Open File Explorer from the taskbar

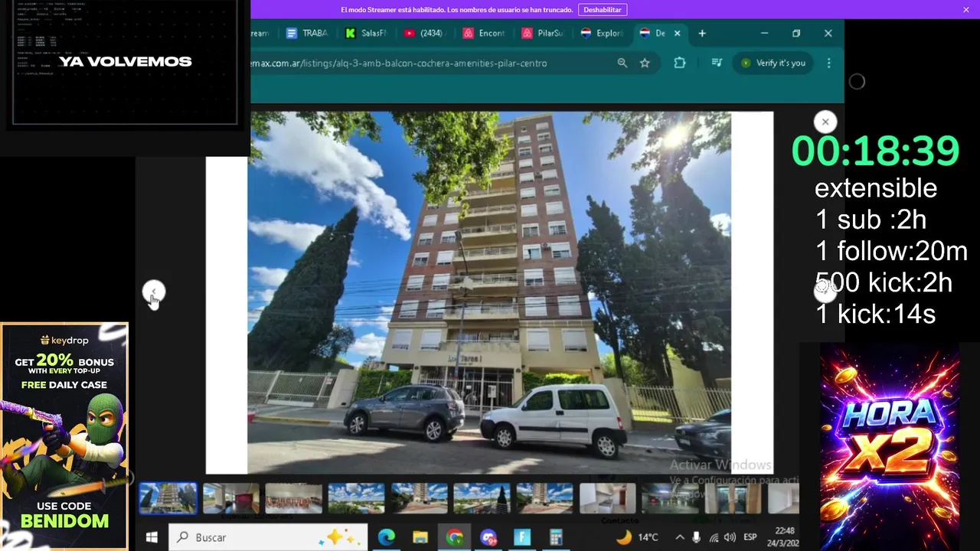pyautogui.click(x=420, y=537)
